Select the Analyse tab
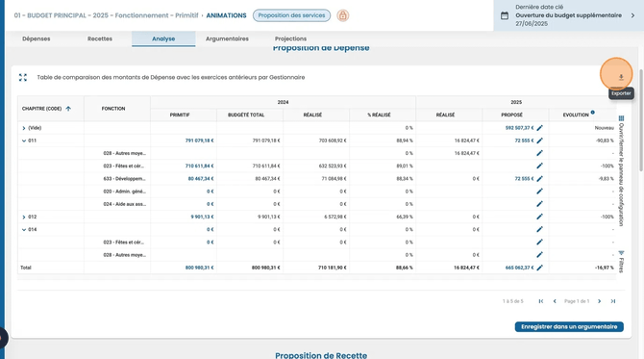Screen dimensions: 644x359 pos(163,38)
